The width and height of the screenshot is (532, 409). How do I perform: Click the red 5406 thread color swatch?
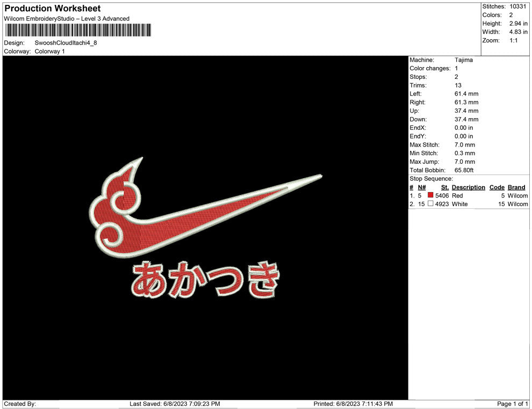[x=430, y=196]
